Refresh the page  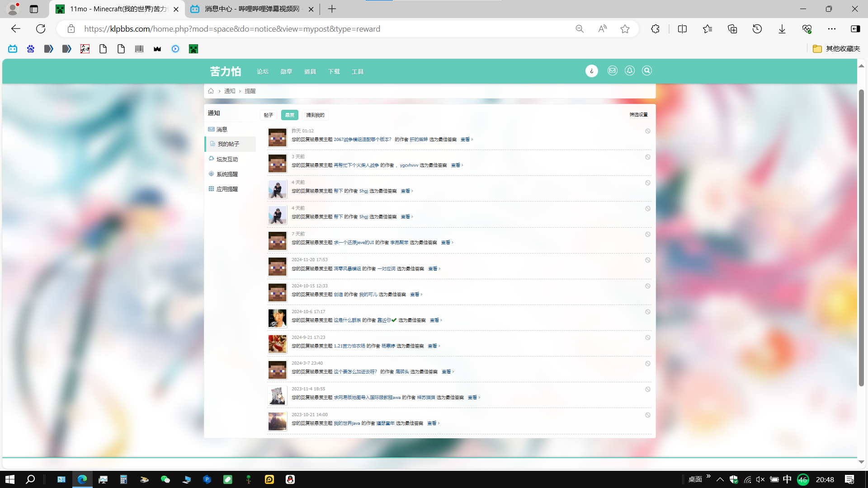(41, 29)
